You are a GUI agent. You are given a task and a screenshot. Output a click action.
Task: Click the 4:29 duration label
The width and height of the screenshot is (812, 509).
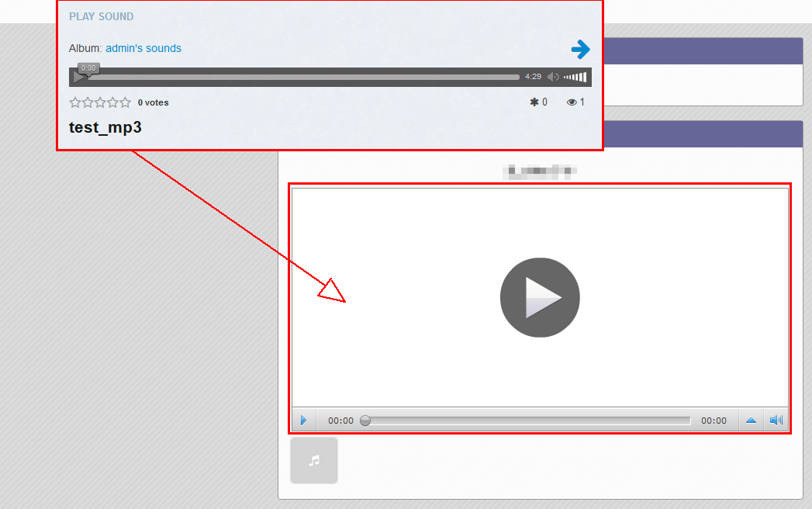[533, 76]
